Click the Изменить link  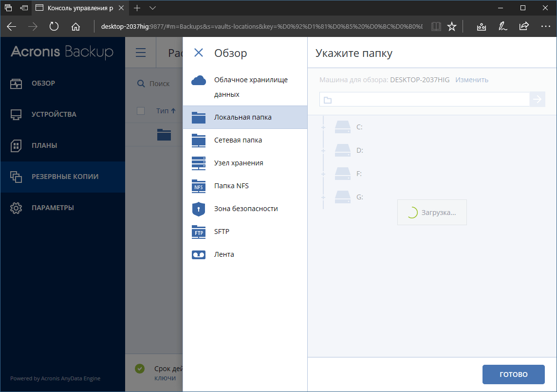click(472, 80)
